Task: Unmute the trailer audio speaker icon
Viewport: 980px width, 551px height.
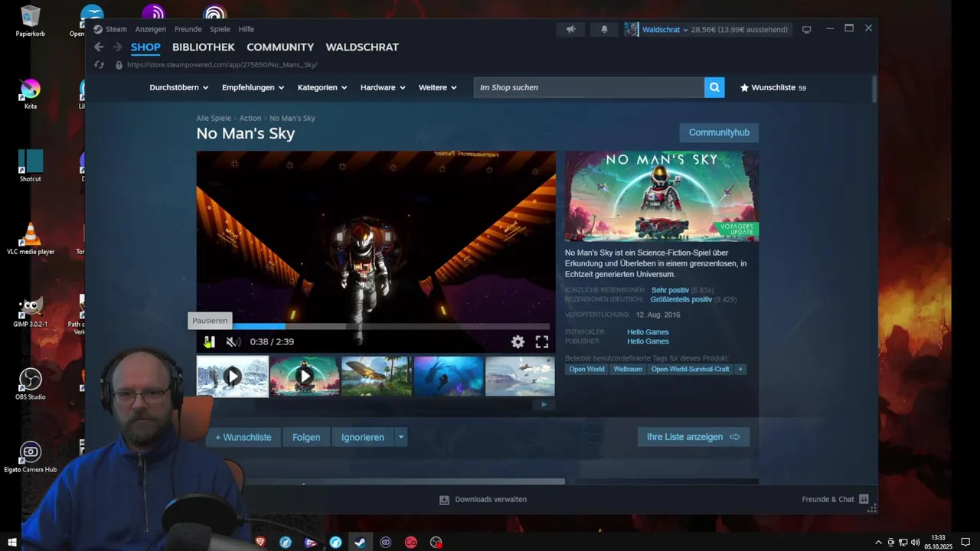Action: tap(234, 342)
